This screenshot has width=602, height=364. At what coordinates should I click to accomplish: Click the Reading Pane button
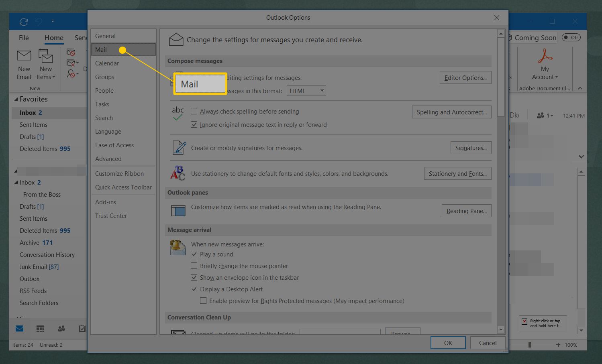coord(466,211)
